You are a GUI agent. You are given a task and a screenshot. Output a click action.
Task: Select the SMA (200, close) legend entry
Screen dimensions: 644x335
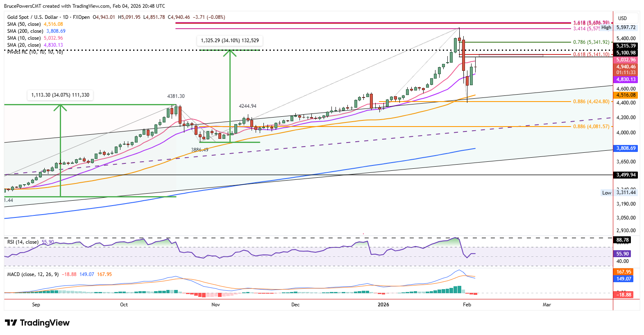click(x=25, y=31)
